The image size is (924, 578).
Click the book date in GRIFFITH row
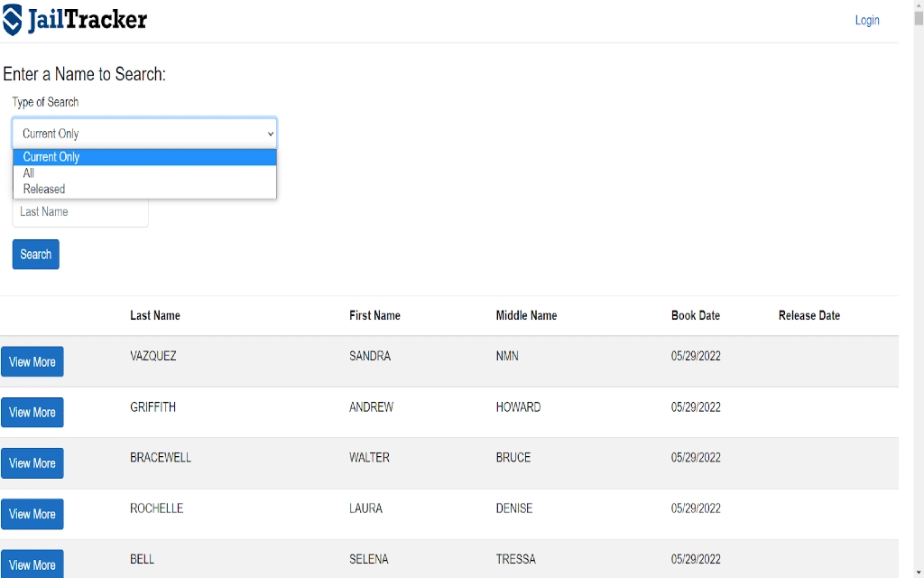click(696, 407)
